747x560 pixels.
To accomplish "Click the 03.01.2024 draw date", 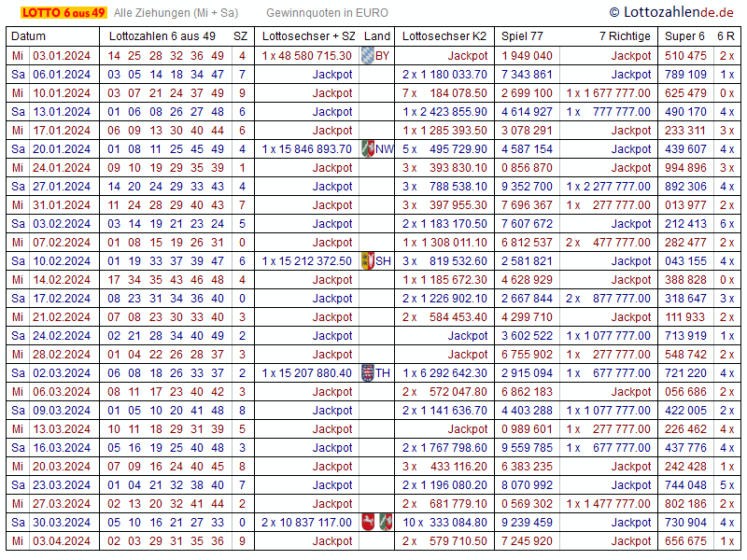I will [62, 56].
